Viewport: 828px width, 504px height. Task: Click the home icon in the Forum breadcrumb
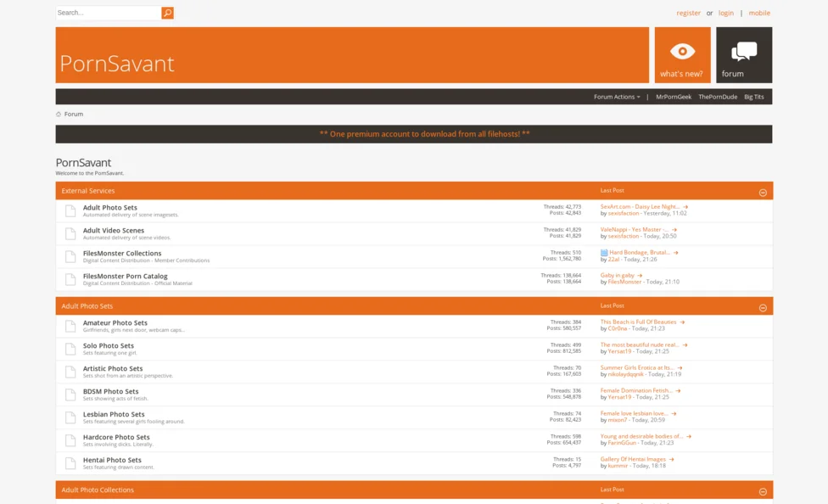coord(59,114)
